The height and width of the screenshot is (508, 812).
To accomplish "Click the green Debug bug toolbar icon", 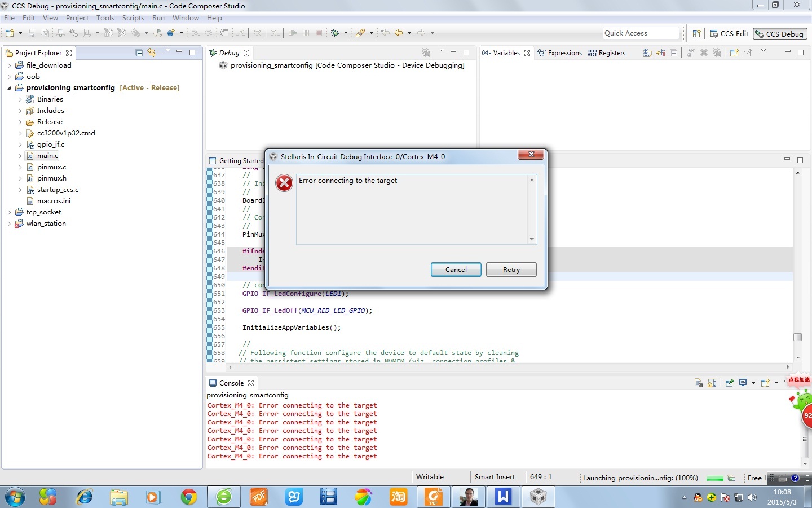I will (336, 33).
